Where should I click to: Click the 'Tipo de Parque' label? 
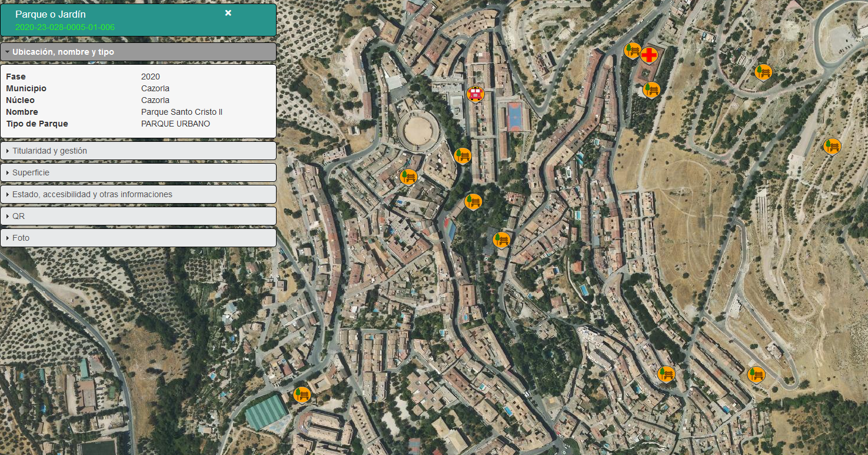coord(37,124)
